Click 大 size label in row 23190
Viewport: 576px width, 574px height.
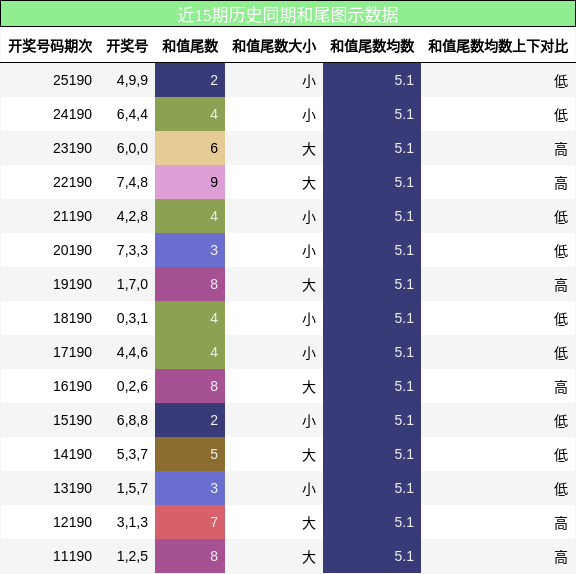(x=309, y=149)
